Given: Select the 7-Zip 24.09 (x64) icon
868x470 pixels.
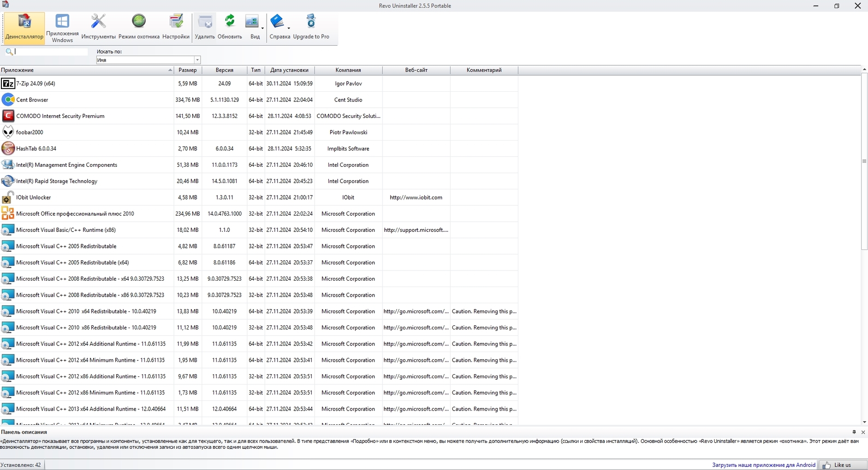Looking at the screenshot, I should pos(8,83).
